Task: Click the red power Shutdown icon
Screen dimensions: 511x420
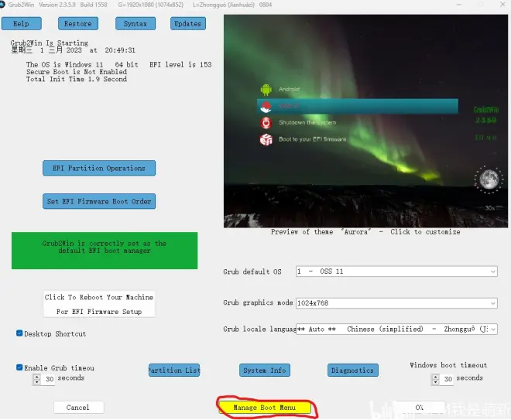Action: 266,123
